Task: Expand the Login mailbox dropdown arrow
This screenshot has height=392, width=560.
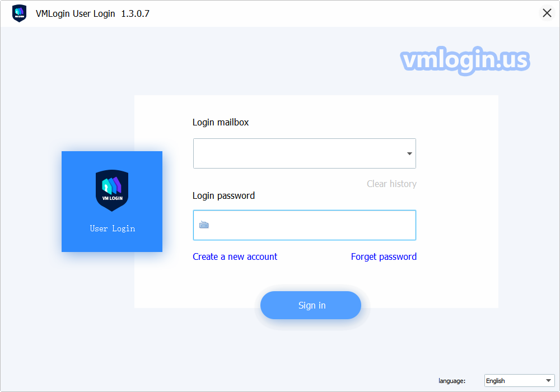Action: click(409, 153)
